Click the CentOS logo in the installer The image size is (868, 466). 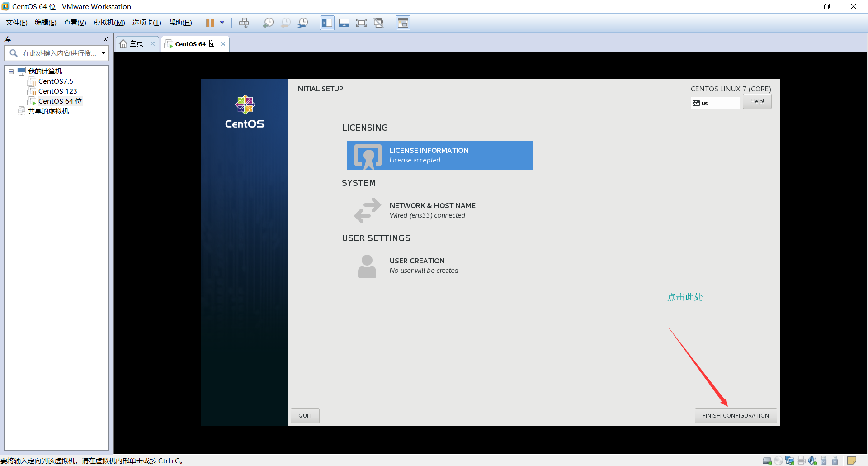tap(245, 112)
